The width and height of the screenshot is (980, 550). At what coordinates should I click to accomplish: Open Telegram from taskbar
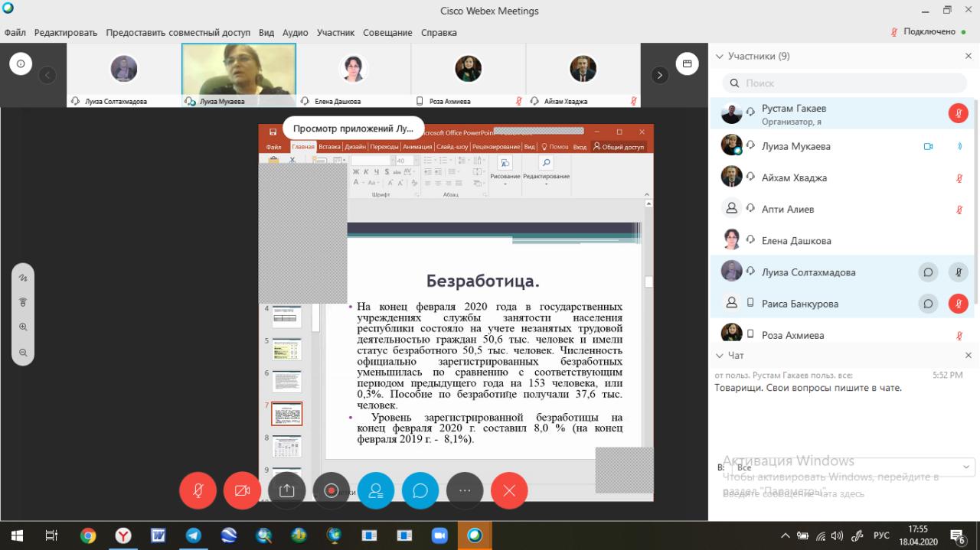[194, 535]
